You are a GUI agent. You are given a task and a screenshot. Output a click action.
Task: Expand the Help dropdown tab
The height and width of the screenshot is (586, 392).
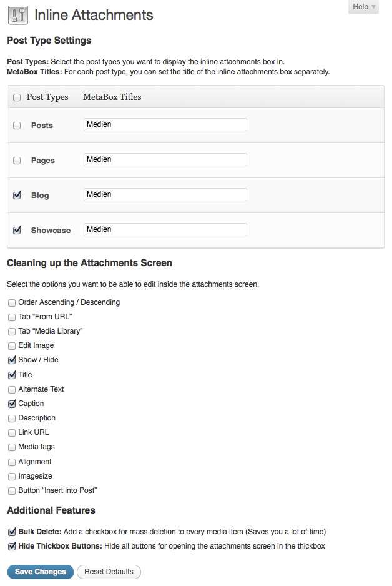point(364,7)
